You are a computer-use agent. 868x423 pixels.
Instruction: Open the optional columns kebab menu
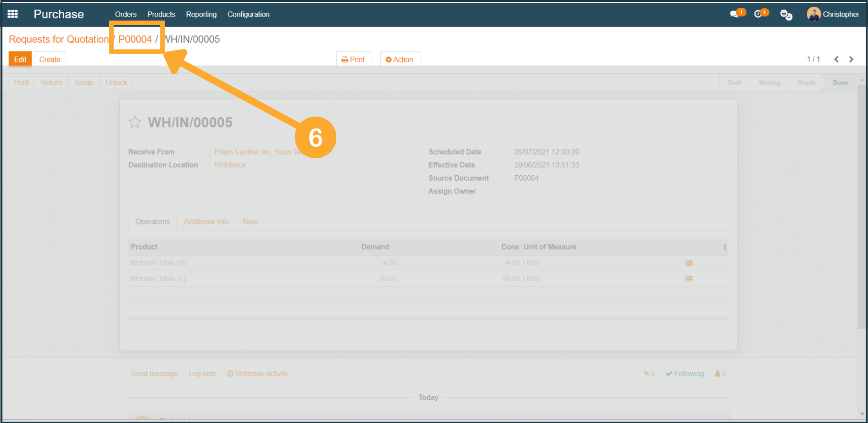pos(725,247)
